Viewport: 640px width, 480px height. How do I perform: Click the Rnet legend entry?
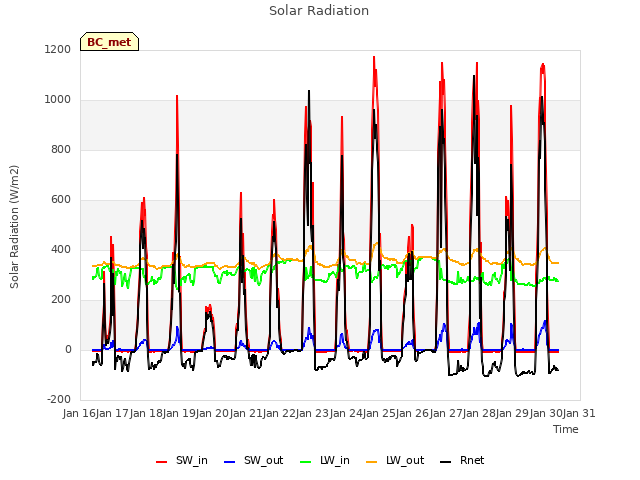(x=462, y=460)
